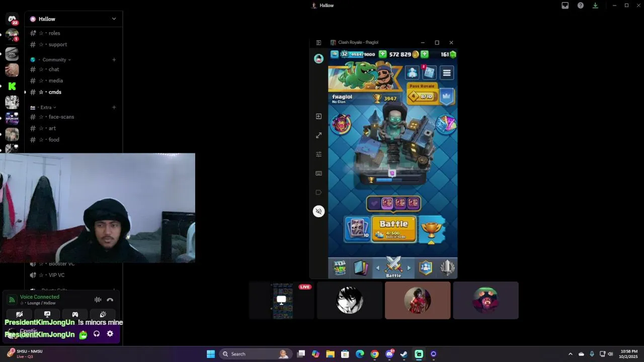Click the screen share button
Screen dimensions: 644x362
pos(47,315)
